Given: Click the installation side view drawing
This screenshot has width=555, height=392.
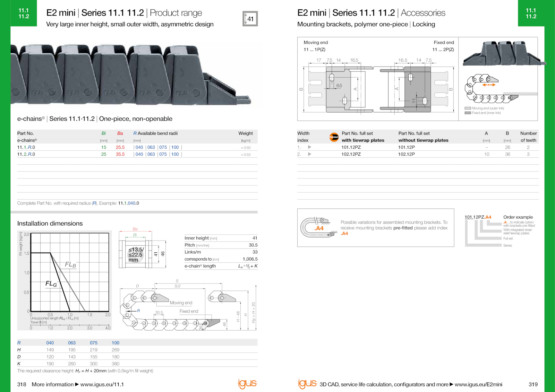Looking at the screenshot, I should pyautogui.click(x=188, y=305).
